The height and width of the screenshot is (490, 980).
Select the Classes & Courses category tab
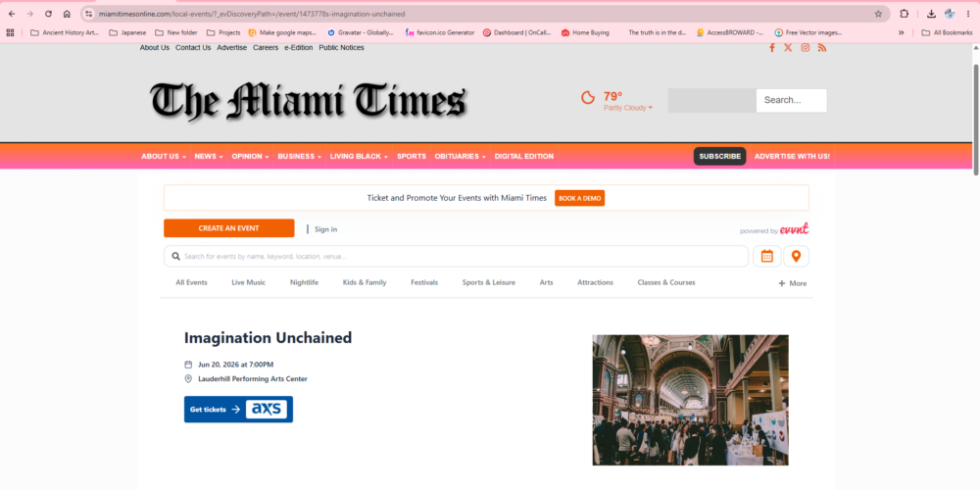tap(666, 282)
